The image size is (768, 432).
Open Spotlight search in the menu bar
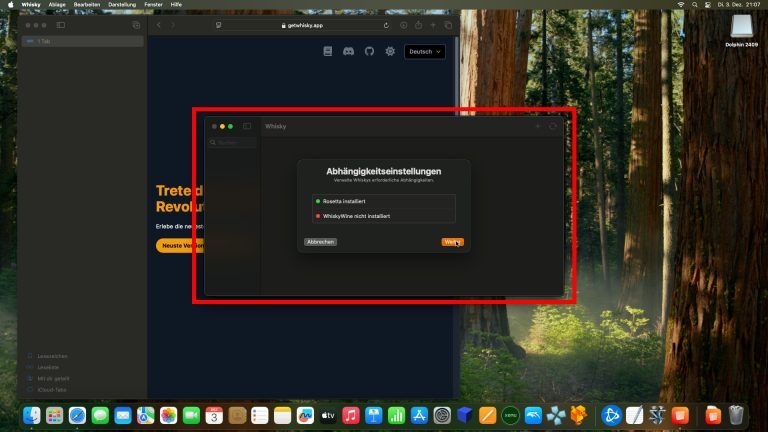tap(695, 4)
